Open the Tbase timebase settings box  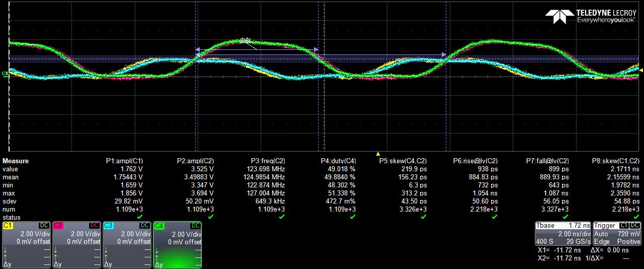562,234
